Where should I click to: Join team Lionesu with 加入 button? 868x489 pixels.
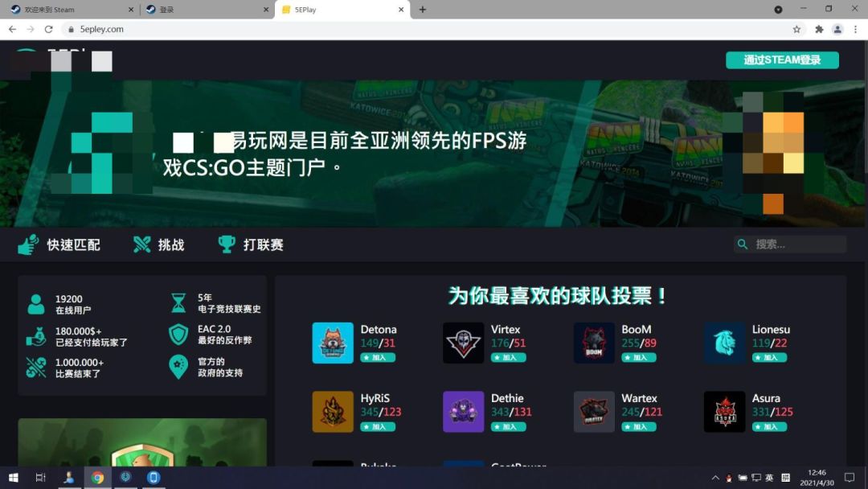769,358
